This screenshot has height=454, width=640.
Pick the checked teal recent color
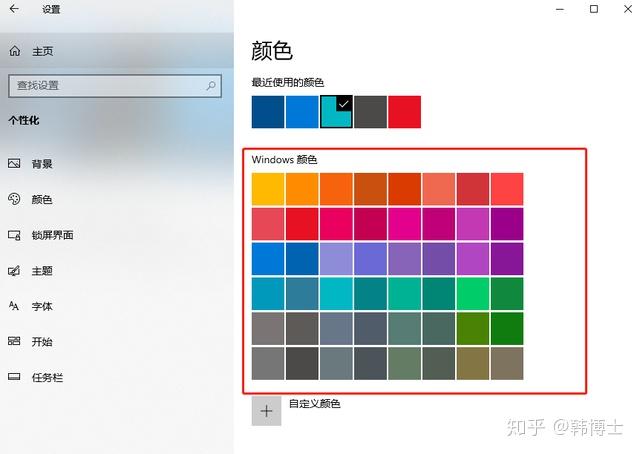[336, 112]
